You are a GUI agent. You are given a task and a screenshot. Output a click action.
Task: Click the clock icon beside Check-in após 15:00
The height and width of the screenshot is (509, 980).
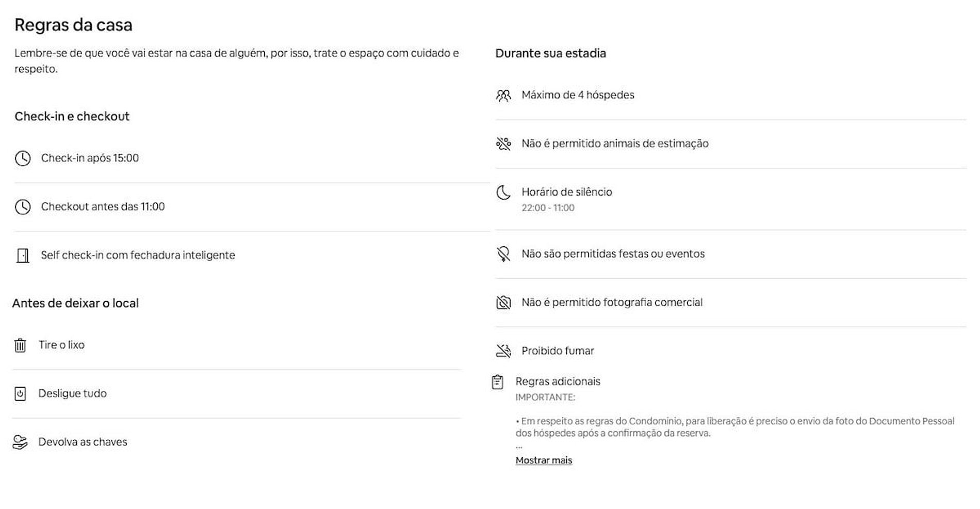(23, 158)
